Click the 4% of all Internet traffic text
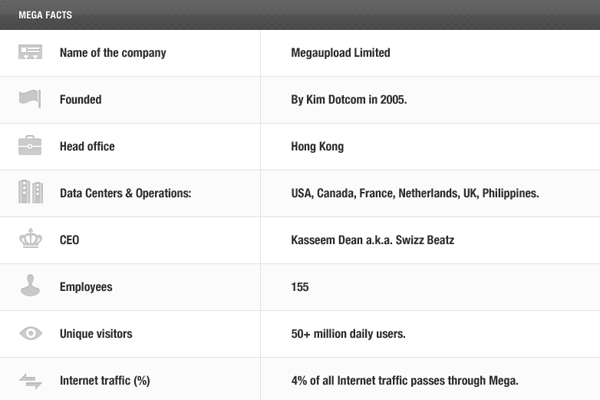600x400 pixels. click(404, 380)
